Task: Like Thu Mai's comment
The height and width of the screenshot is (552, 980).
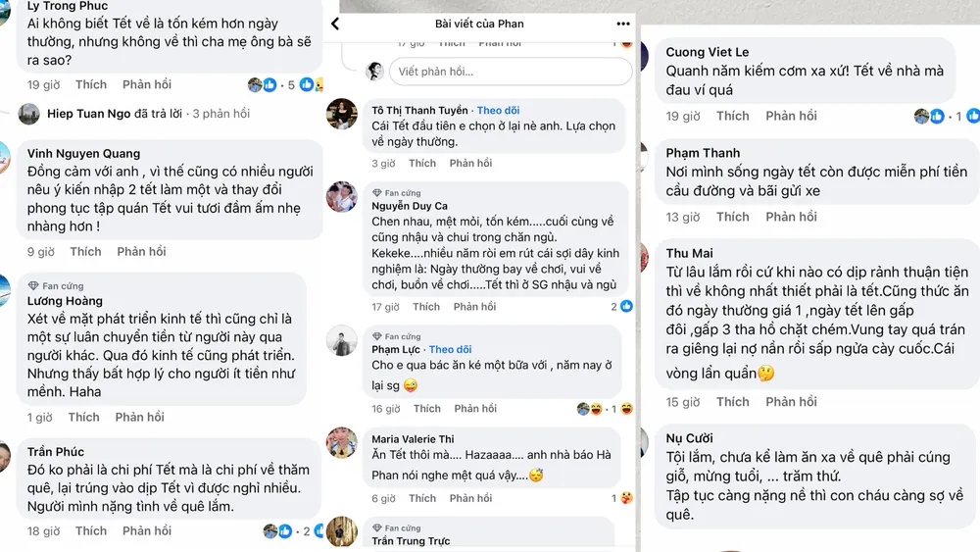Action: coord(732,402)
